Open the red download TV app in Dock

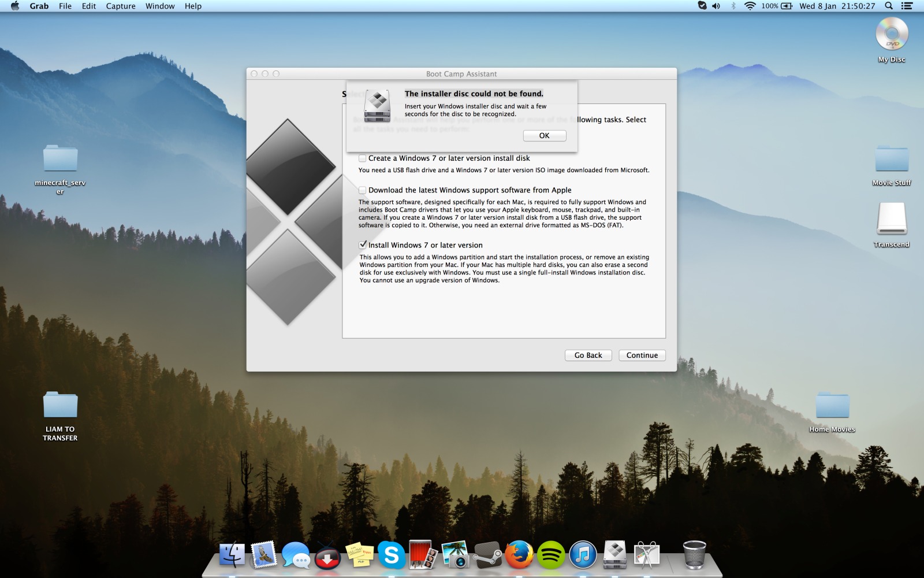327,556
